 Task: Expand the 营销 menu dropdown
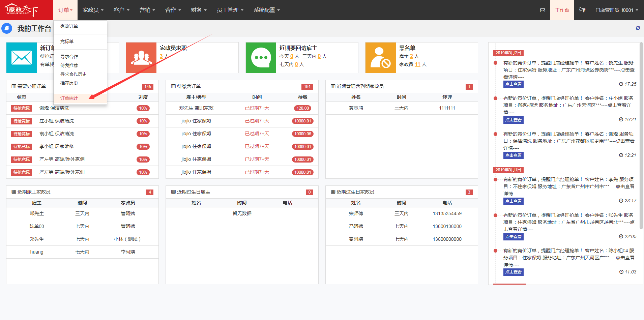coord(147,10)
